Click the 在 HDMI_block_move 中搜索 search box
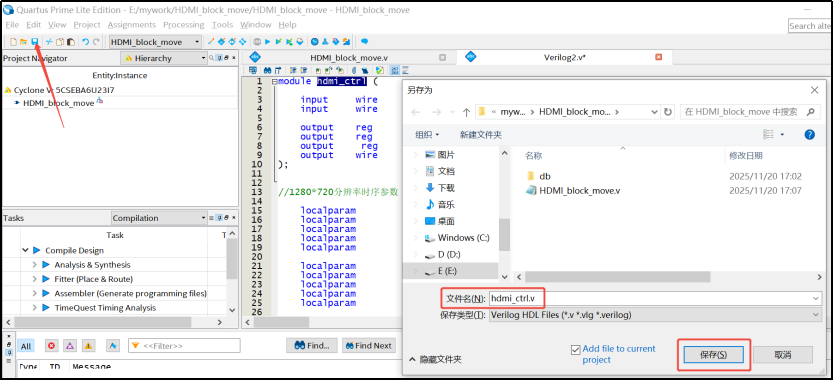Image resolution: width=833 pixels, height=380 pixels. [749, 112]
